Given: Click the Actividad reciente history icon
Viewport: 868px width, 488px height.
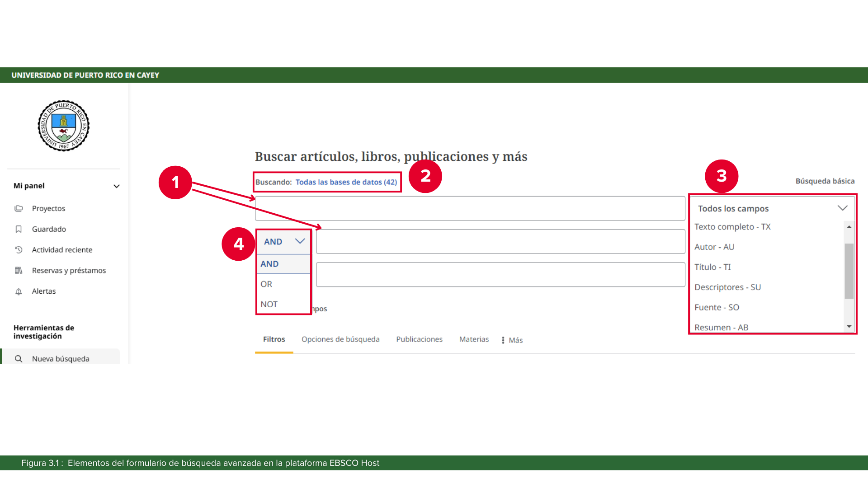Looking at the screenshot, I should pos(19,249).
